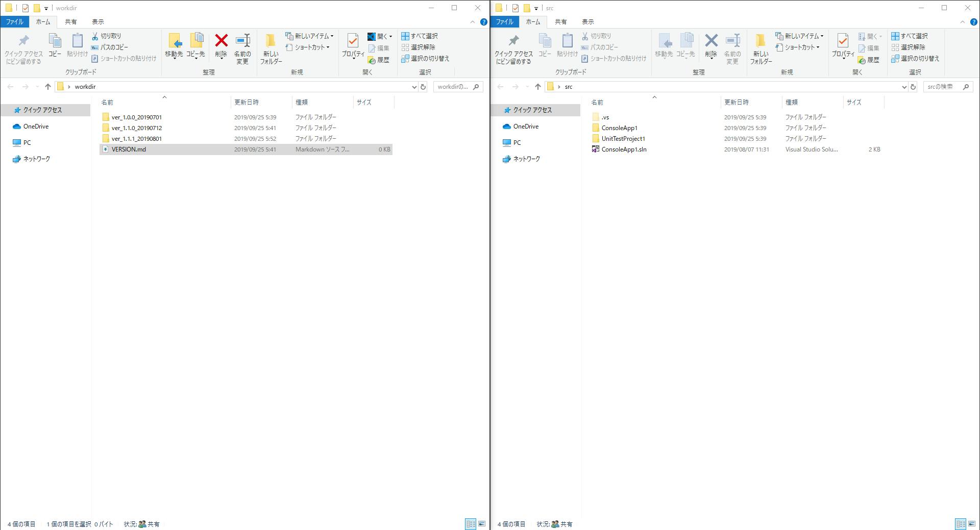
Task: Select the コピー (Copy) icon in workdir ribbon
Action: click(x=54, y=46)
